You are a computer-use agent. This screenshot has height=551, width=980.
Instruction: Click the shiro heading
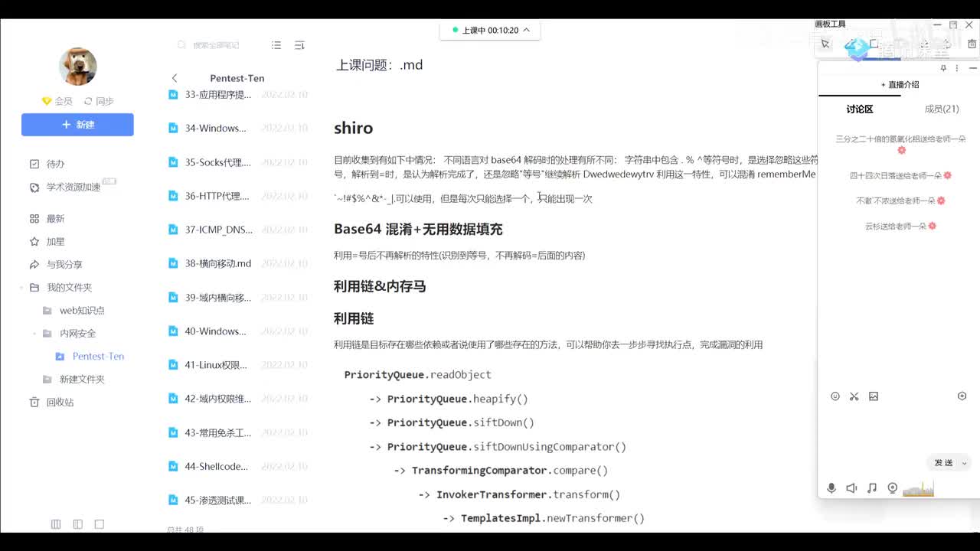point(354,128)
